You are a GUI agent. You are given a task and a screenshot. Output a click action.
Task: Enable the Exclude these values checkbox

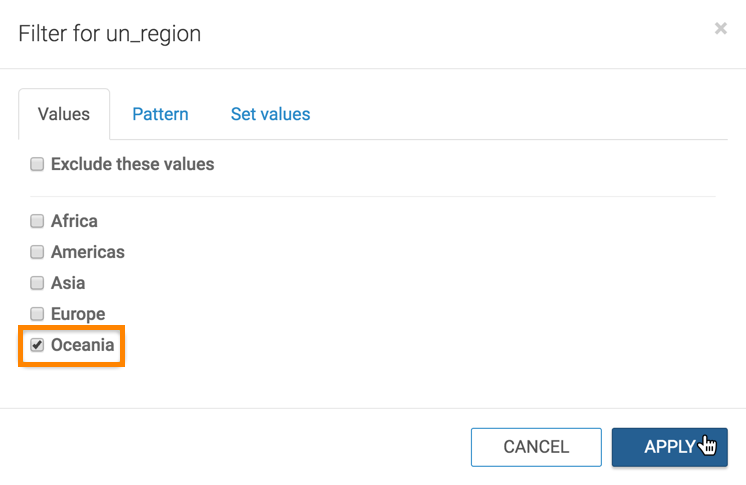[37, 164]
